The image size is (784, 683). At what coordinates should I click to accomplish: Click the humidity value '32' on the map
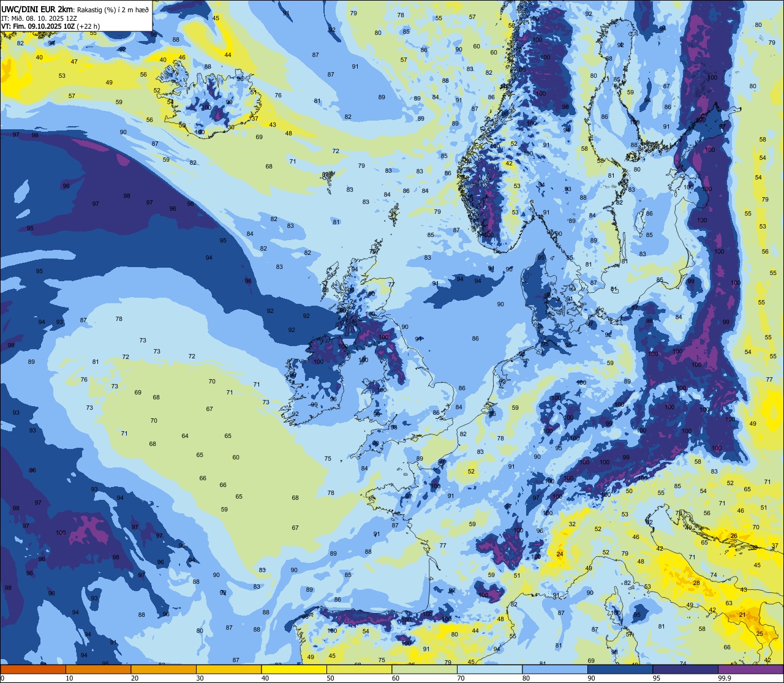click(572, 524)
